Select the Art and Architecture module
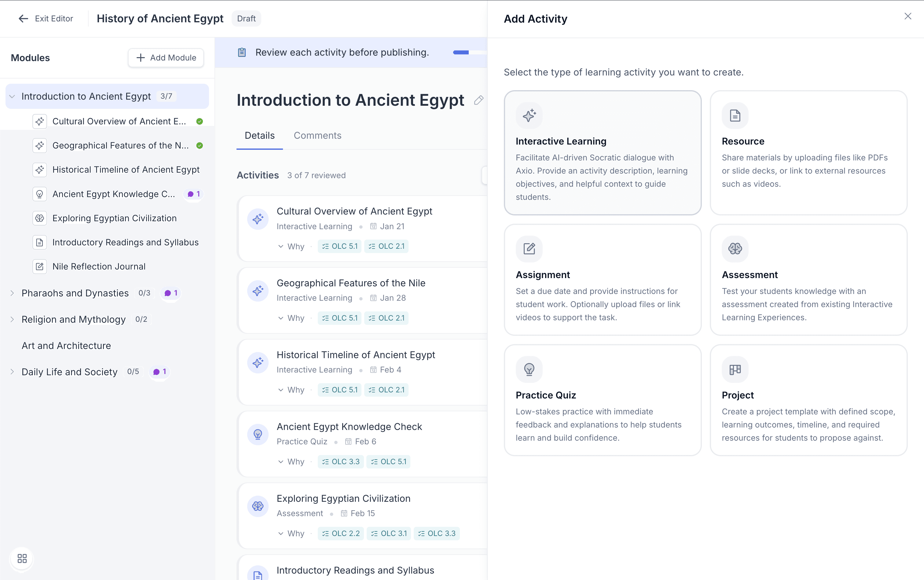Viewport: 924px width, 580px height. tap(66, 346)
